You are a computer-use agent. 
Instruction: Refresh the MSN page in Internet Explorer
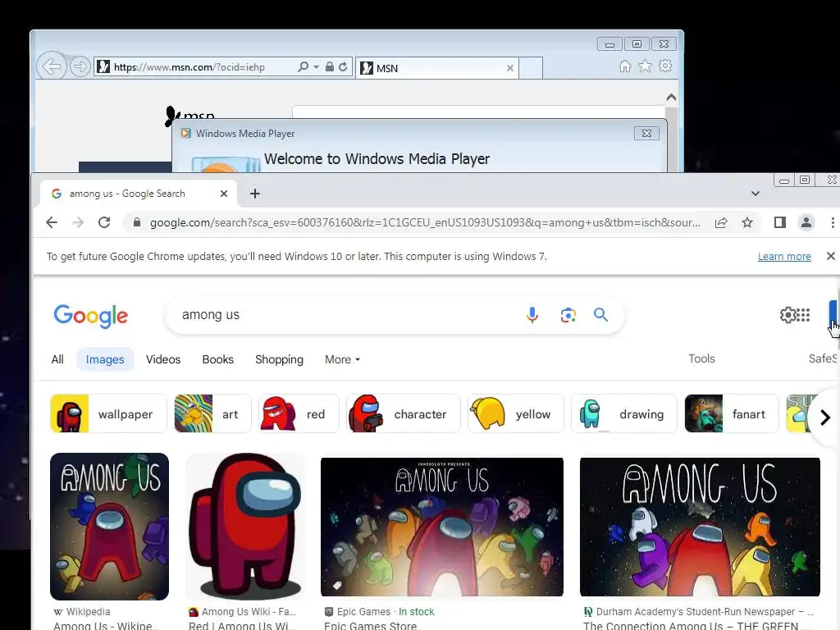coord(343,66)
